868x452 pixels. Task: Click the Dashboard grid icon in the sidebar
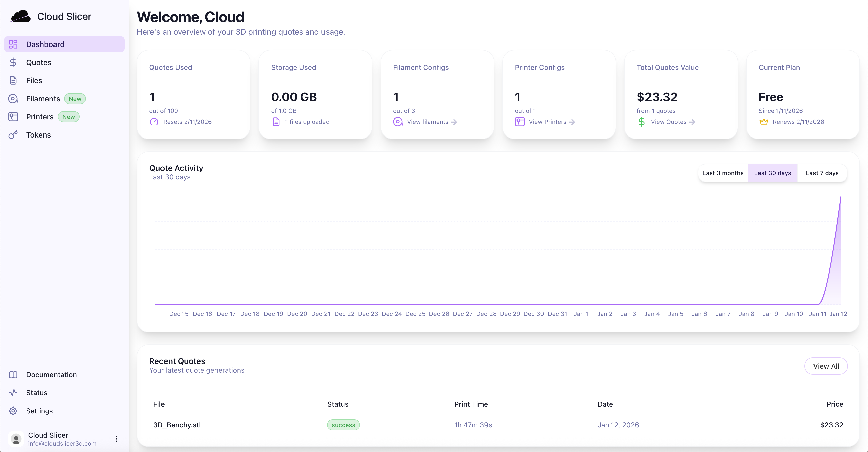(13, 44)
